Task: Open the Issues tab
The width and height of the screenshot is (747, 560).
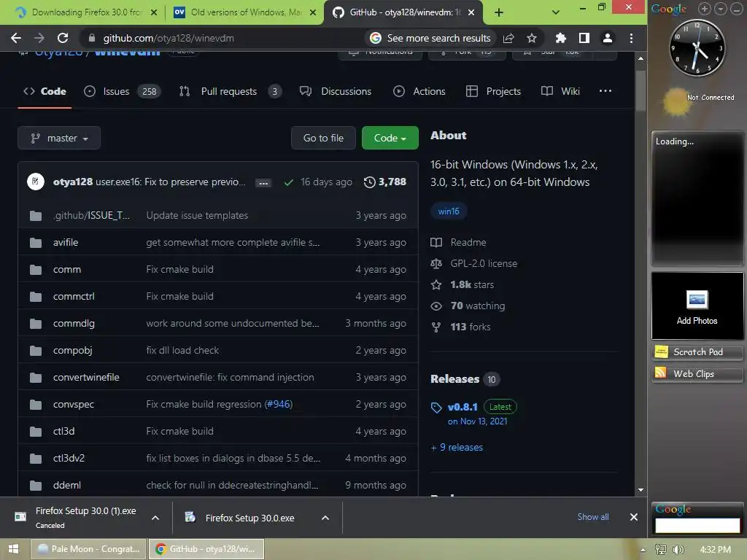Action: coord(122,91)
